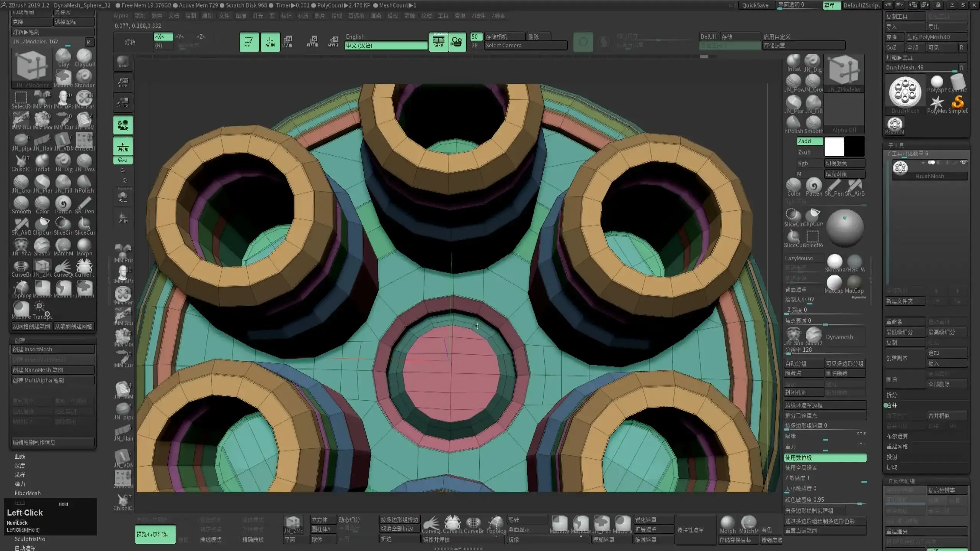The width and height of the screenshot is (980, 551).
Task: Click the white main color swatch
Action: point(834,147)
